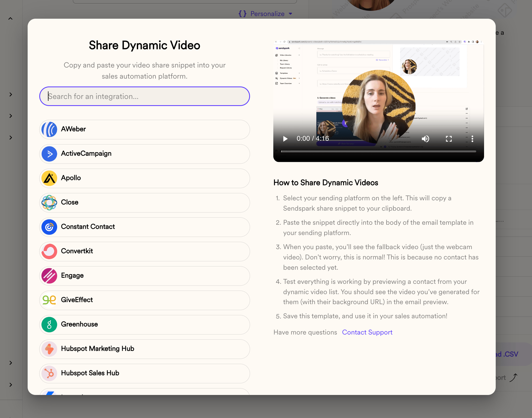Select the Close CRM logo icon
This screenshot has height=418, width=532.
49,202
